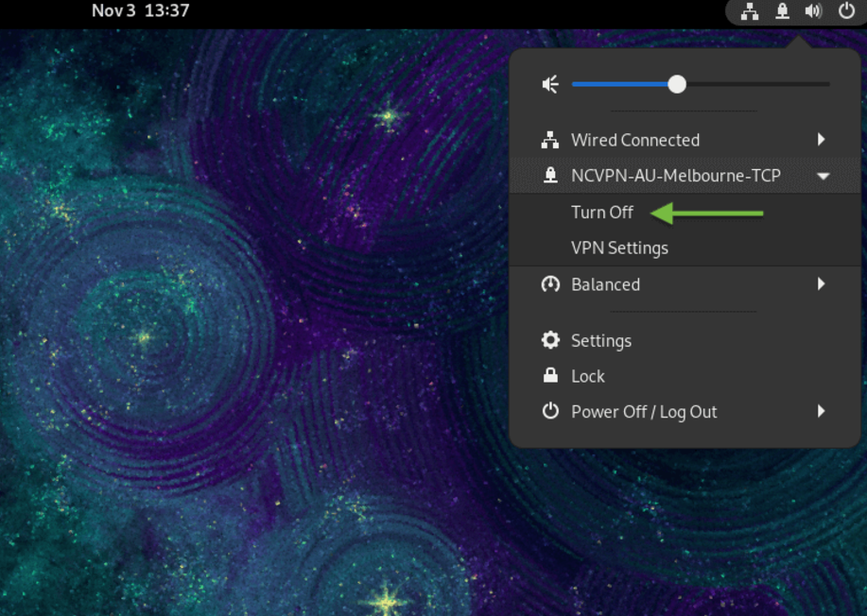Collapse the NCVPN-AU-Melbourne-TCP submenu arrow
This screenshot has width=867, height=616.
pyautogui.click(x=824, y=177)
